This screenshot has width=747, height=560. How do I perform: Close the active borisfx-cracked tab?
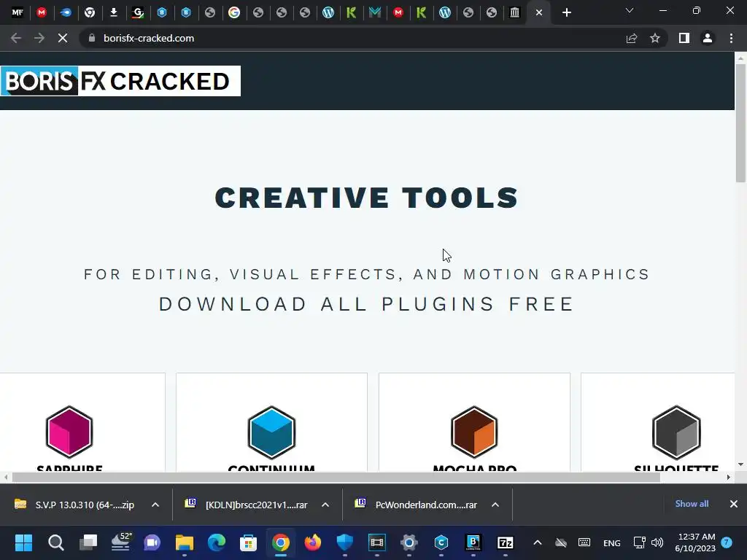pos(539,13)
